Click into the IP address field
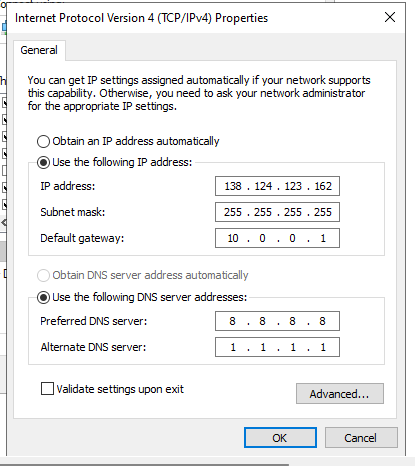This screenshot has height=466, width=415. (x=277, y=186)
